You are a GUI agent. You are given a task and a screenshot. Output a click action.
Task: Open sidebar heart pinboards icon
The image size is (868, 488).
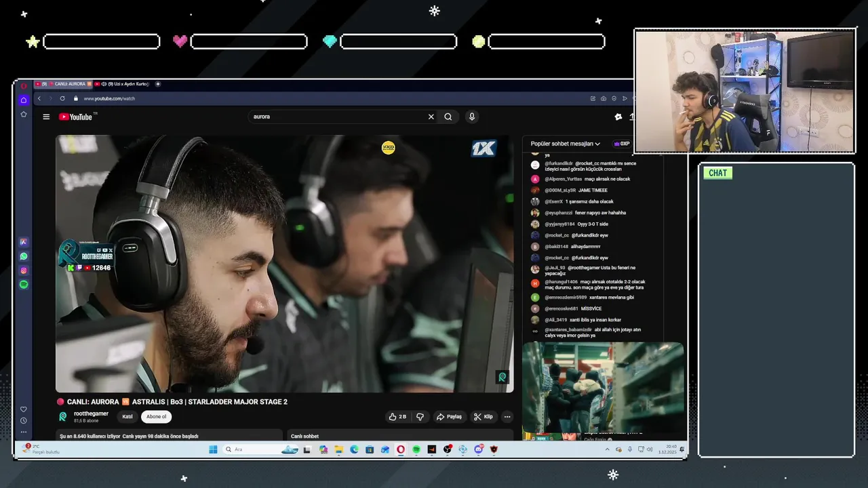tap(23, 409)
